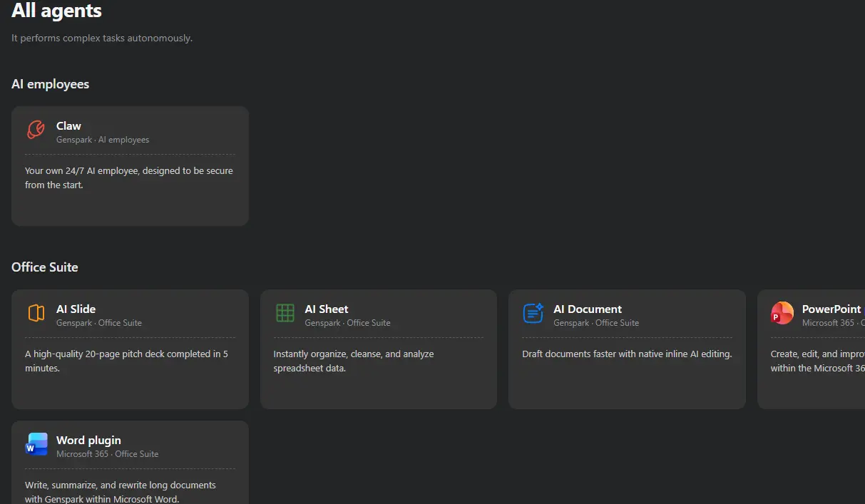The height and width of the screenshot is (504, 865).
Task: Click the 'Create, edit, and improv' description
Action: coord(817,361)
